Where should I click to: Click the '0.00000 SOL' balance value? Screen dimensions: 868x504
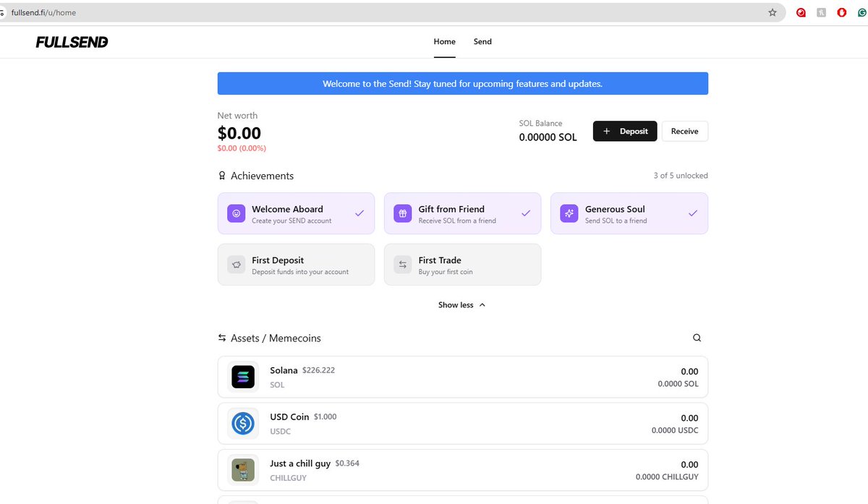click(x=548, y=137)
